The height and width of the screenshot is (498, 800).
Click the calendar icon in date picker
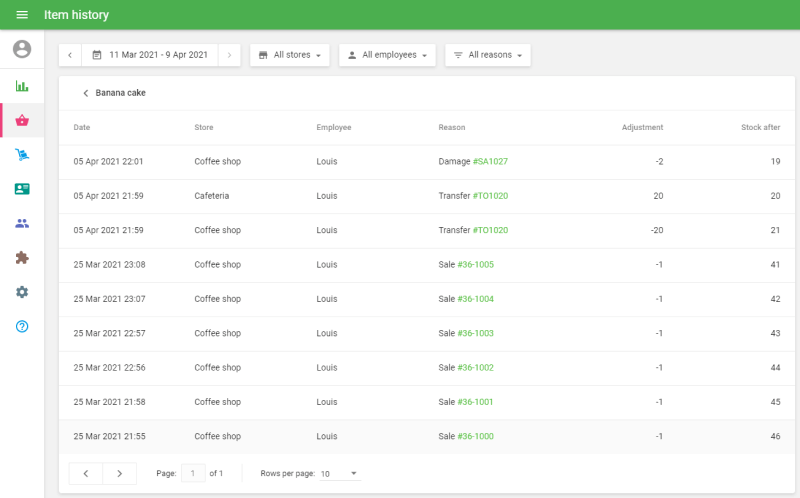coord(96,55)
